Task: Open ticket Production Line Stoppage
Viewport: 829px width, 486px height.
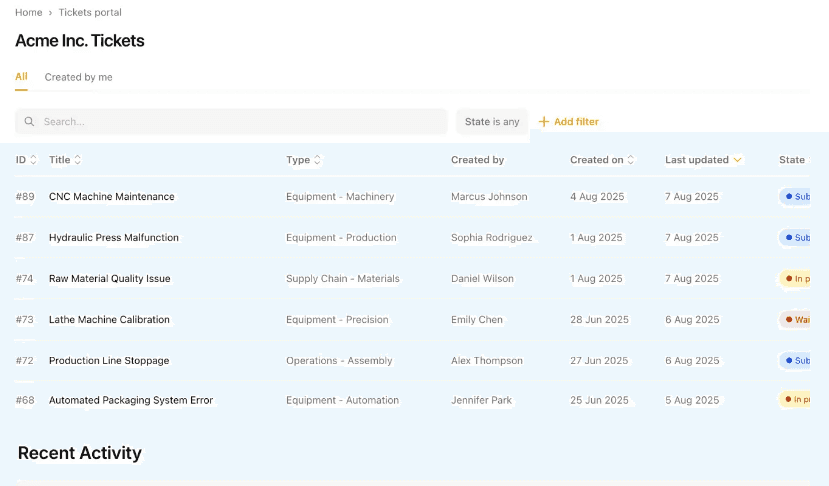Action: (109, 361)
